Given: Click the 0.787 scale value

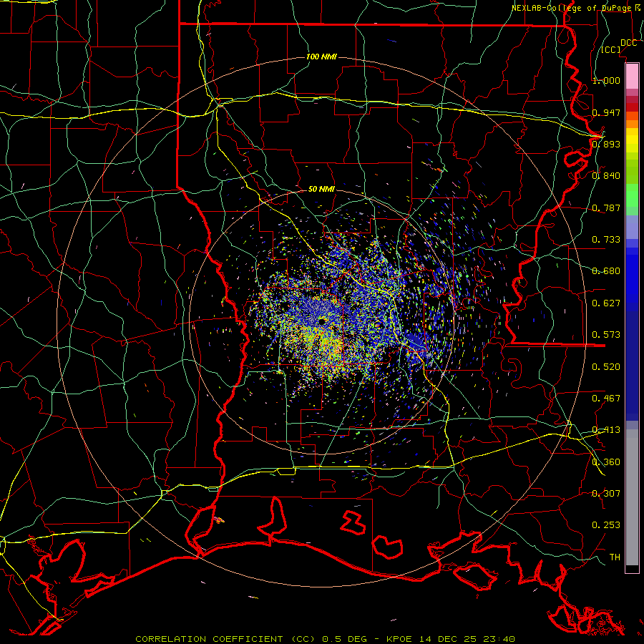Looking at the screenshot, I should click(x=606, y=208).
